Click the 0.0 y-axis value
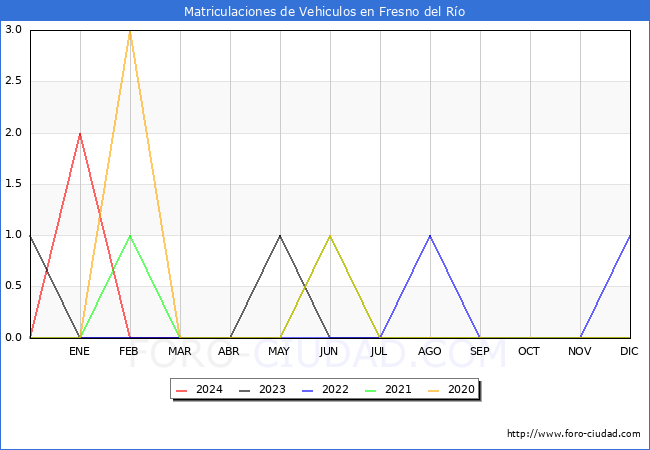Viewport: 650px width, 450px height. click(x=13, y=337)
